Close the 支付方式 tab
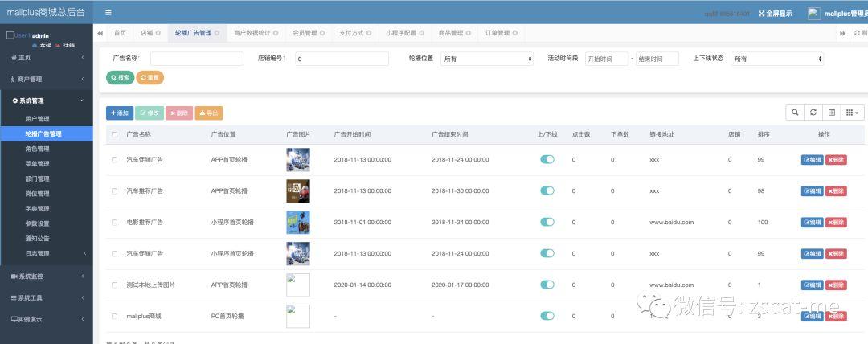 [369, 33]
